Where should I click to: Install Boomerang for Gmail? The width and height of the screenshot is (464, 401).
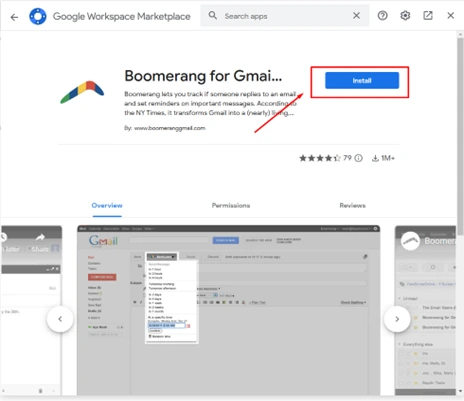(x=362, y=81)
